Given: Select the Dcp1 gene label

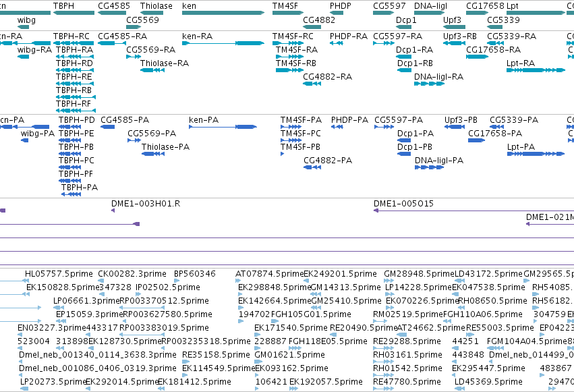Looking at the screenshot, I should (406, 20).
